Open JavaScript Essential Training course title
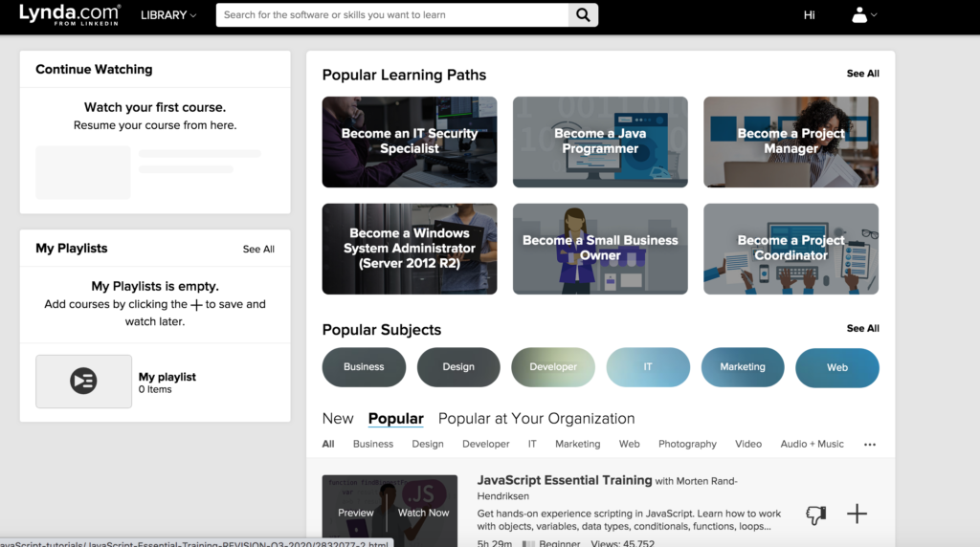 [565, 480]
